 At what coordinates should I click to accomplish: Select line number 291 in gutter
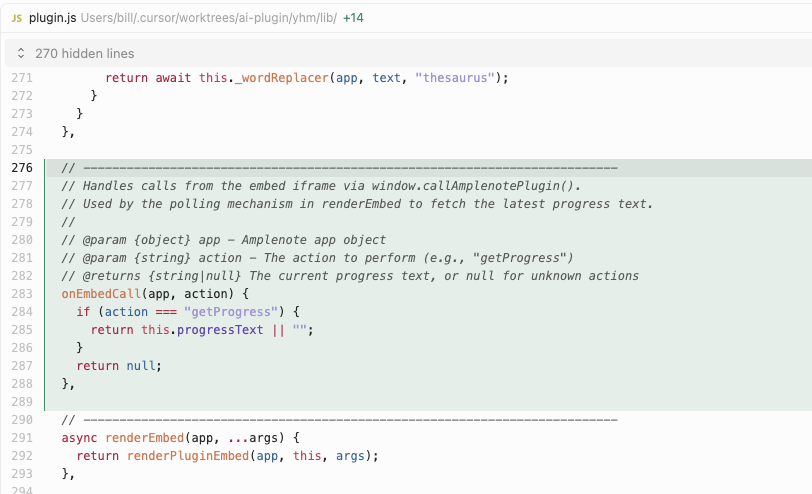click(x=21, y=438)
